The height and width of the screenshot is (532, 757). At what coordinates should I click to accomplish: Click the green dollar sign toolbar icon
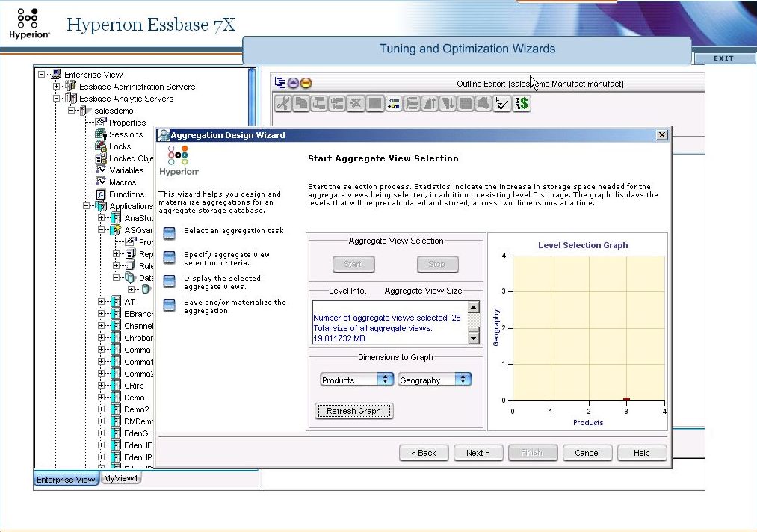pos(522,103)
